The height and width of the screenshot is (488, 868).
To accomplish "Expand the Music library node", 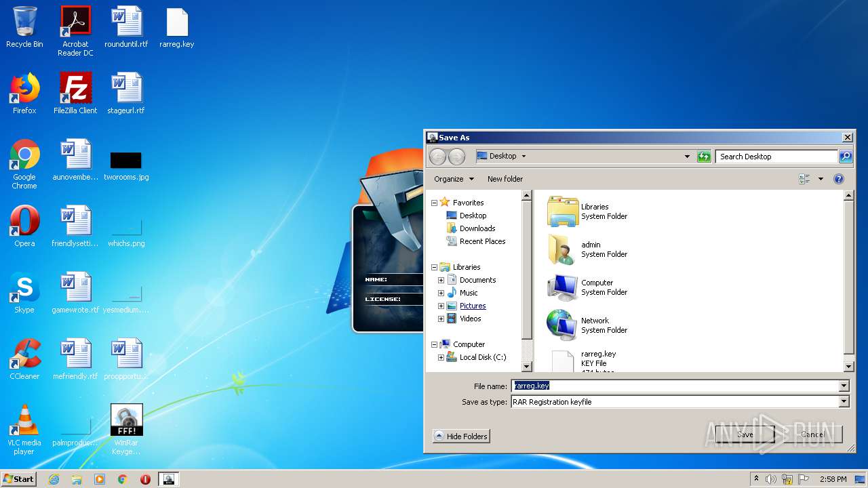I will point(441,293).
